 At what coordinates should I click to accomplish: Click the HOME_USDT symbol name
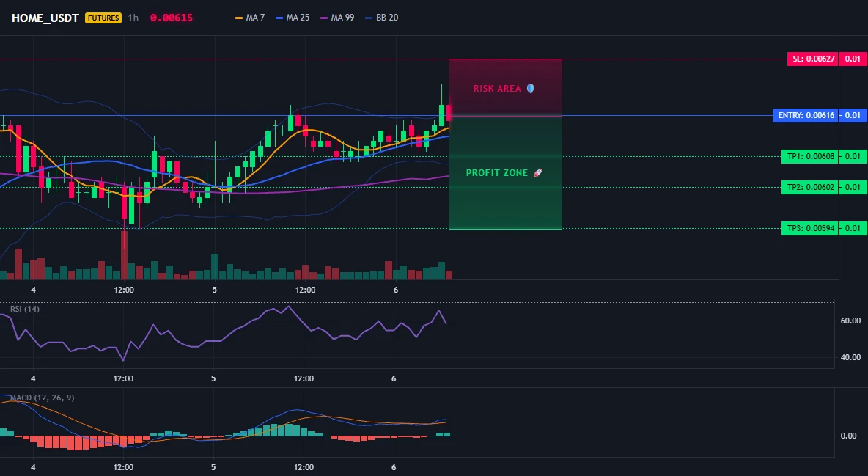45,18
